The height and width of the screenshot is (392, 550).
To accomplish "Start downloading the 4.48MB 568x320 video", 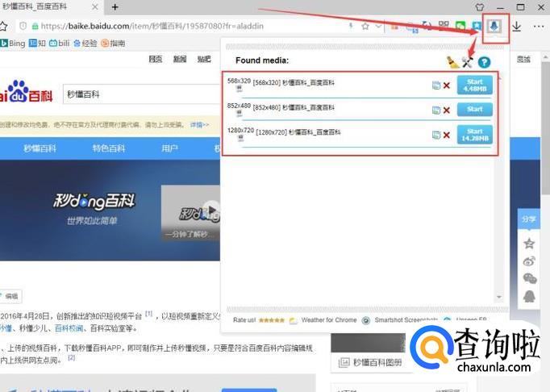I will tap(474, 85).
